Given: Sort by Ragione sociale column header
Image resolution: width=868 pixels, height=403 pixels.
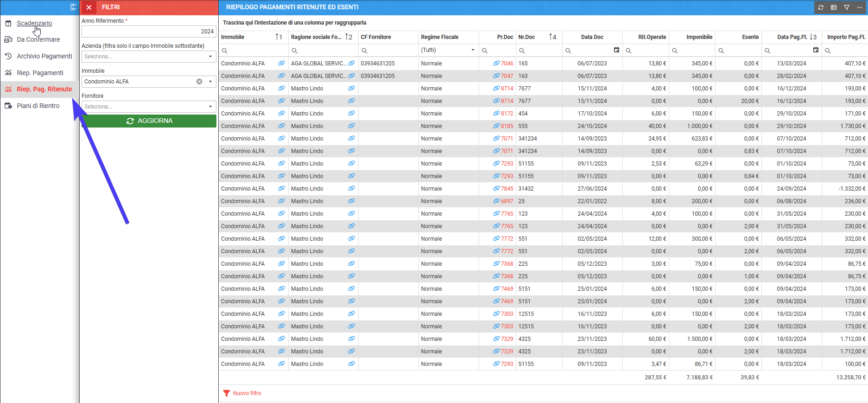Looking at the screenshot, I should (x=316, y=37).
